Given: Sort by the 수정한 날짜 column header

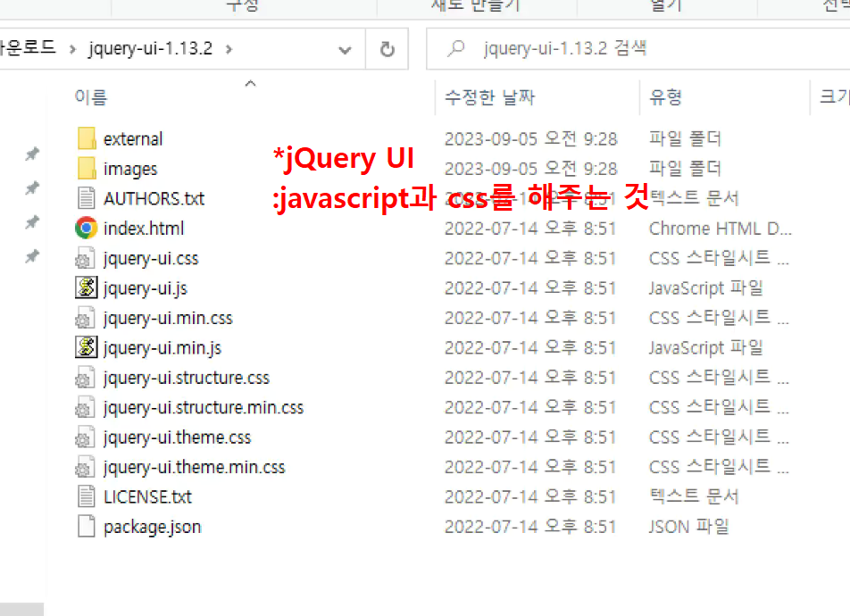Looking at the screenshot, I should click(489, 97).
